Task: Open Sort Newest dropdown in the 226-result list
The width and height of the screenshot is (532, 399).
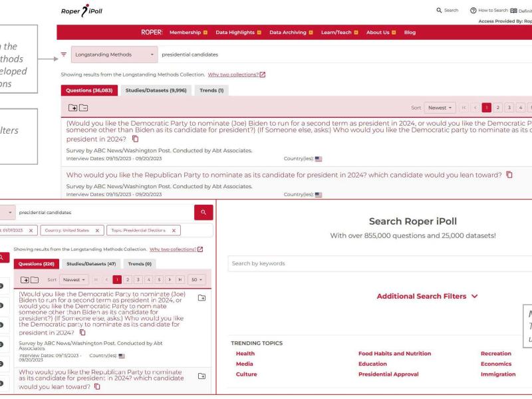Action: pos(74,279)
